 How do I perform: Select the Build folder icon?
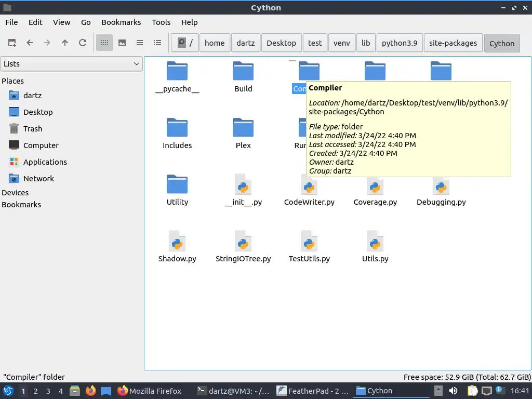click(x=243, y=71)
